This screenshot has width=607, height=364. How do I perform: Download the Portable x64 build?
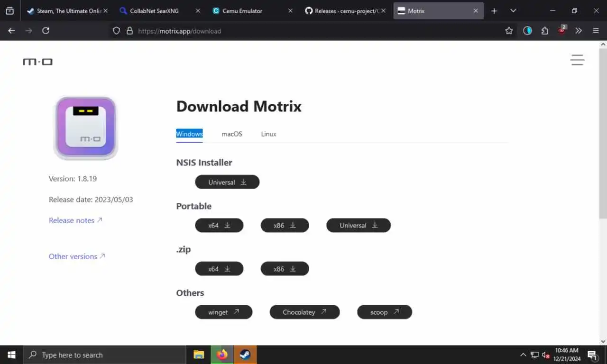coord(219,226)
